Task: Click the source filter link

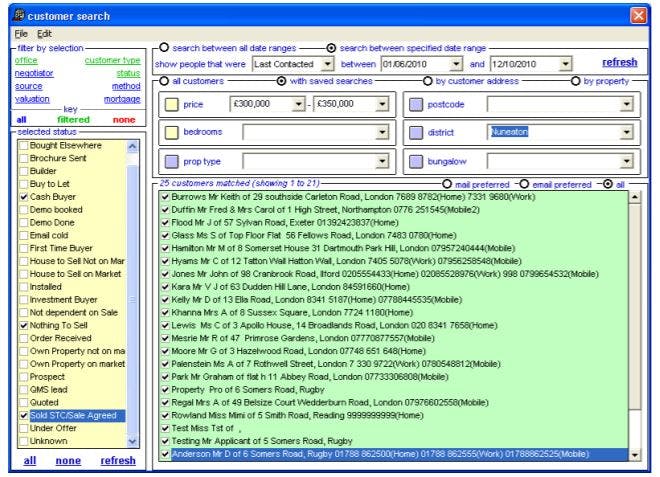Action: 29,86
